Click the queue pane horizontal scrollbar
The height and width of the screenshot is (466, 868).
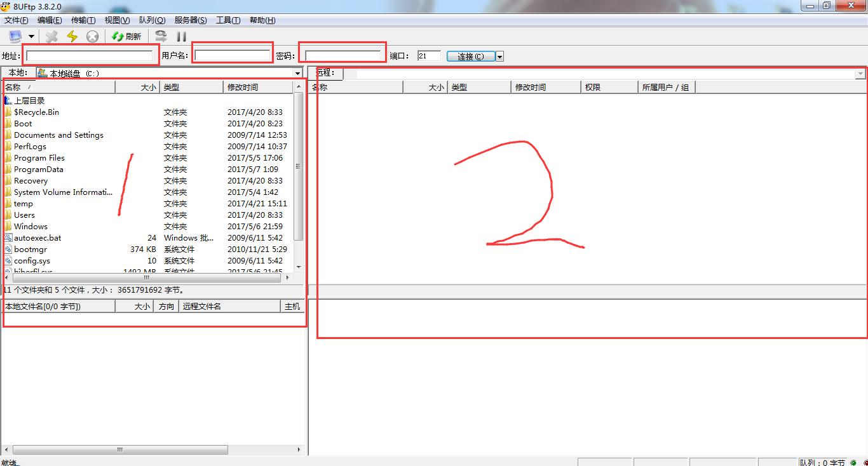[x=151, y=450]
